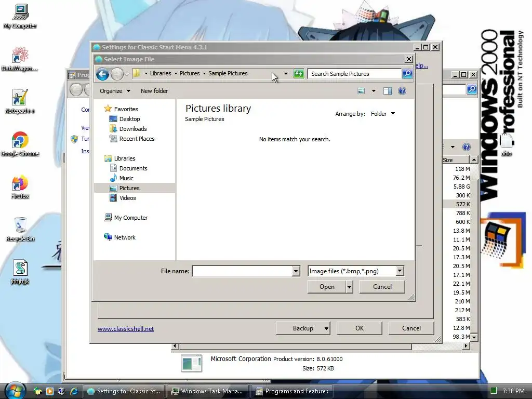
Task: Open the File name history dropdown arrow
Action: [x=296, y=271]
